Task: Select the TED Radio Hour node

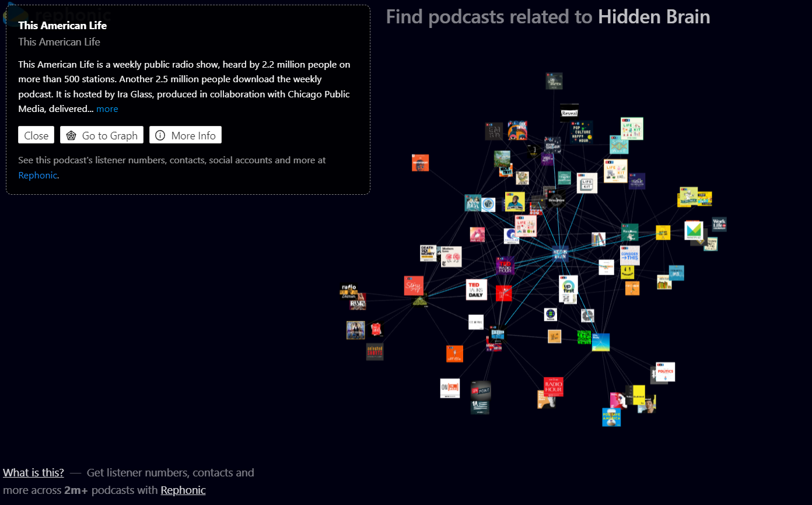Action: pos(505,266)
